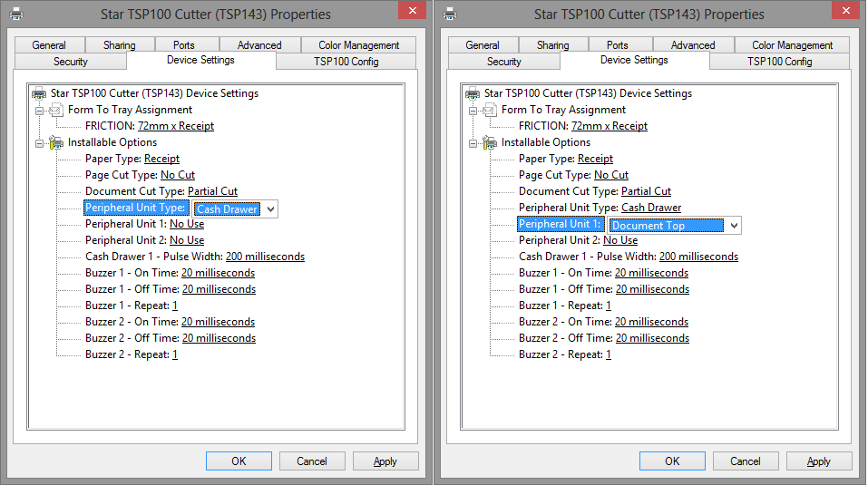The width and height of the screenshot is (868, 485).
Task: Click Buzzer 1 On Time value, left window
Action: 218,273
